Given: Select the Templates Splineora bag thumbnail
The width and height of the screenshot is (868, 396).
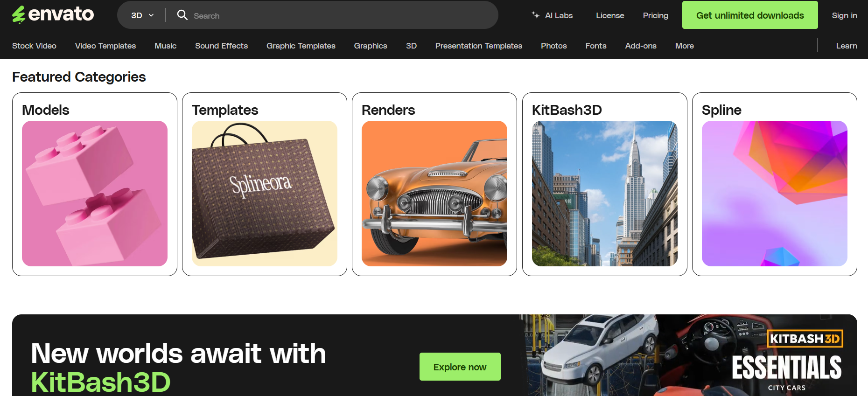Looking at the screenshot, I should pos(265,194).
